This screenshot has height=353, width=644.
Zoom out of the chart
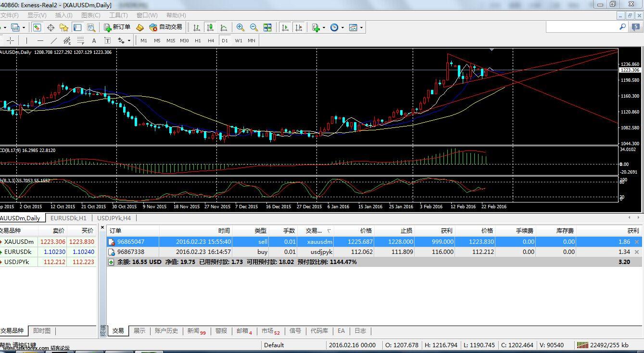coord(253,27)
